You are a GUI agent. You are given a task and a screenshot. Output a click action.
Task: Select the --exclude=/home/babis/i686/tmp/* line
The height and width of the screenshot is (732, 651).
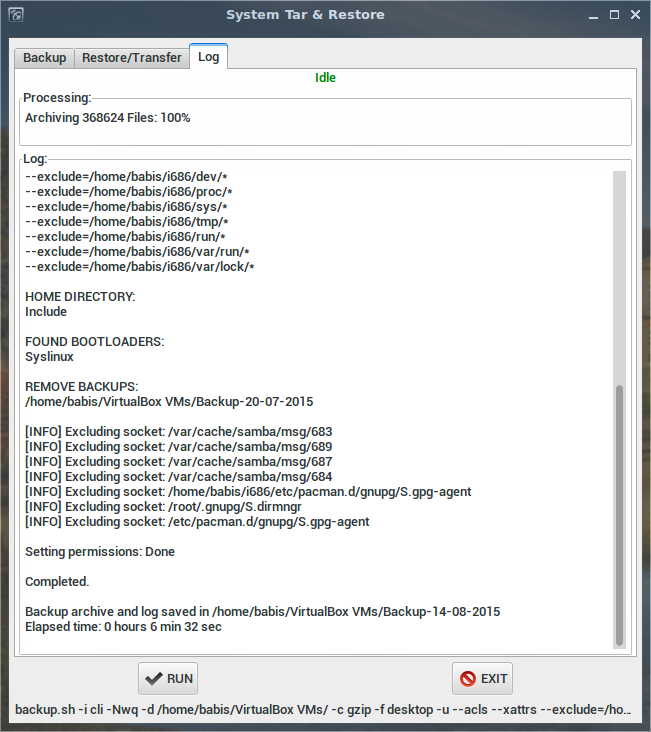coord(127,222)
